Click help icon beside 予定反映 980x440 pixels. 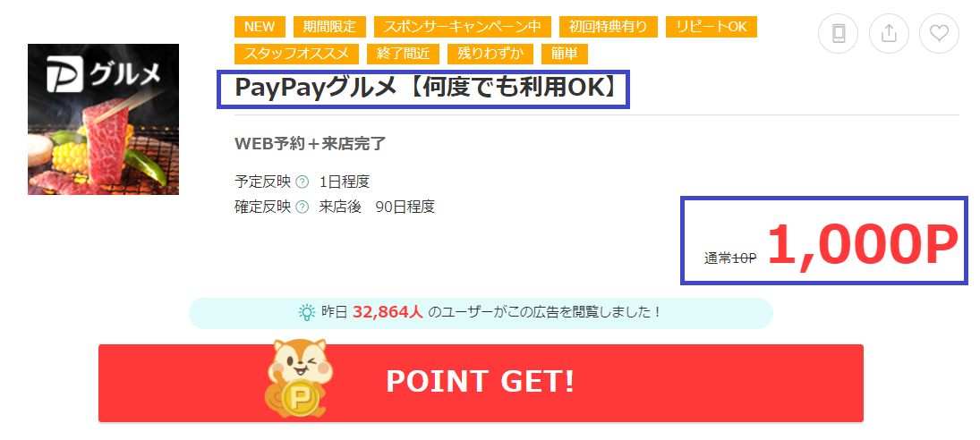coord(302,182)
